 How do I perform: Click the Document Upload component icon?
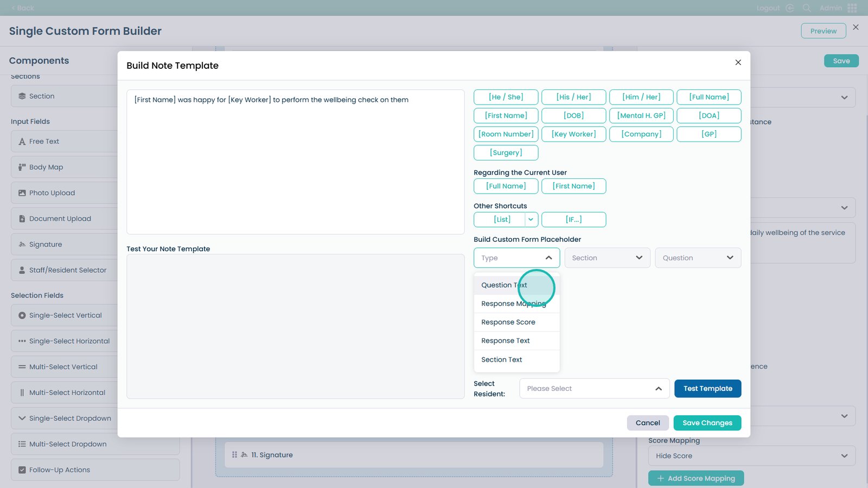click(22, 219)
